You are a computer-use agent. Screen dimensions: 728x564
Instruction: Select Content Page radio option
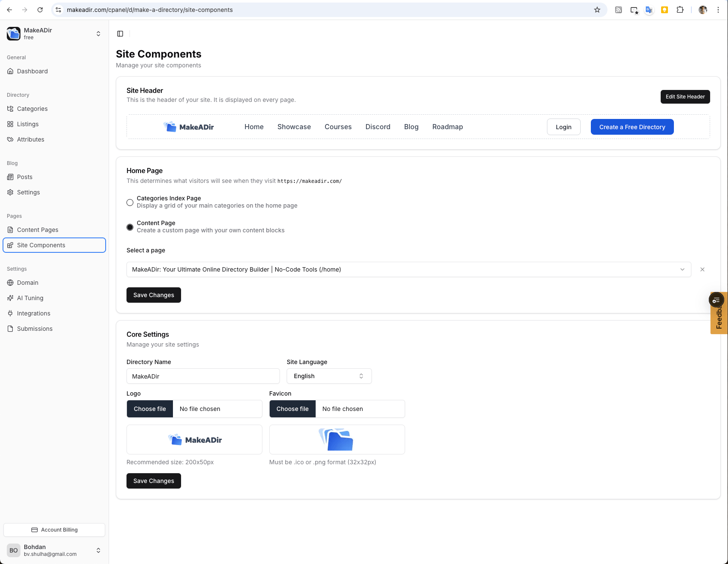click(x=130, y=227)
